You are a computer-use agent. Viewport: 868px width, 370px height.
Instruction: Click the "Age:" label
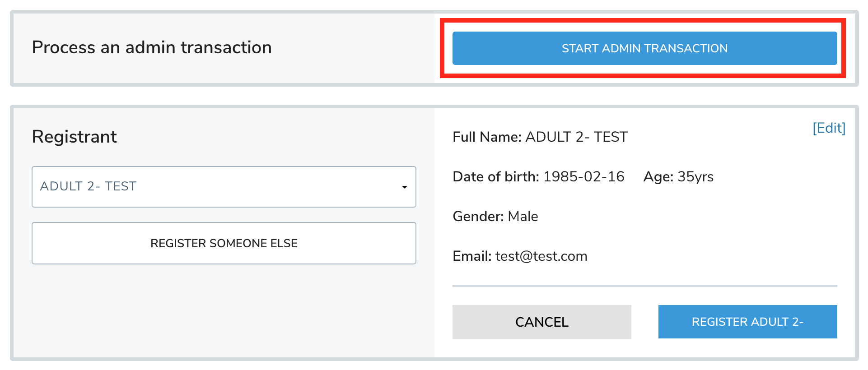tap(658, 177)
